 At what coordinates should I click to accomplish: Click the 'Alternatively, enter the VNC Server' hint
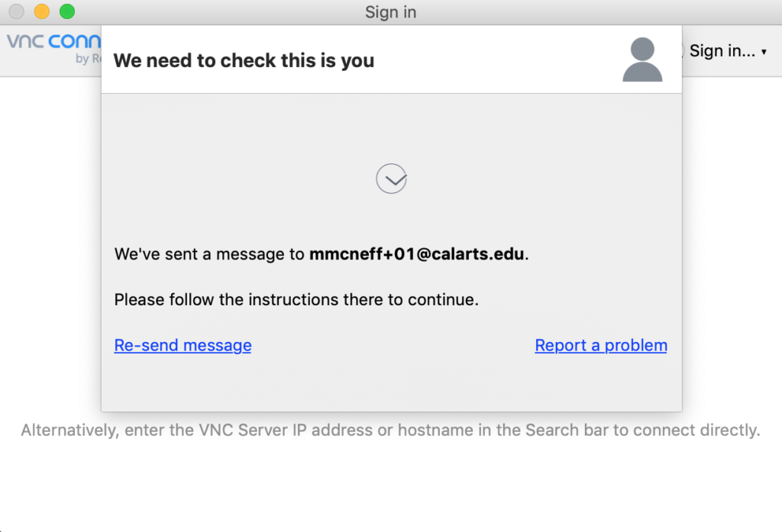pyautogui.click(x=390, y=430)
